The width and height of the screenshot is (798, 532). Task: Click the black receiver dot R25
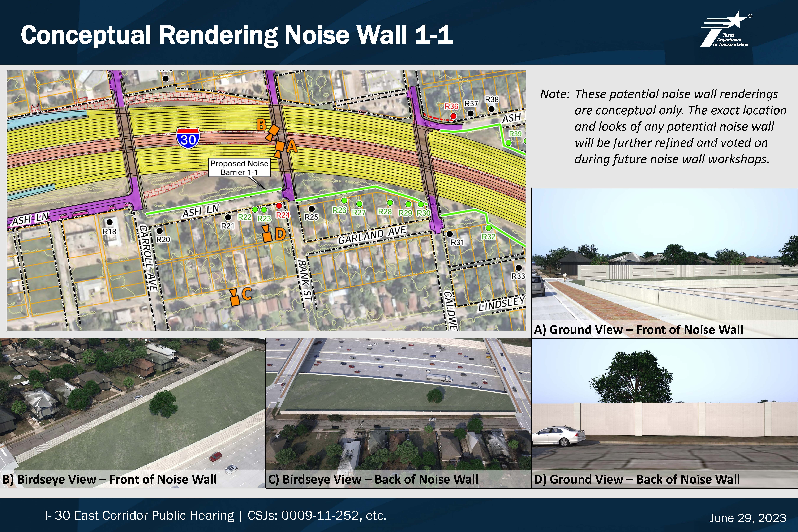(312, 209)
